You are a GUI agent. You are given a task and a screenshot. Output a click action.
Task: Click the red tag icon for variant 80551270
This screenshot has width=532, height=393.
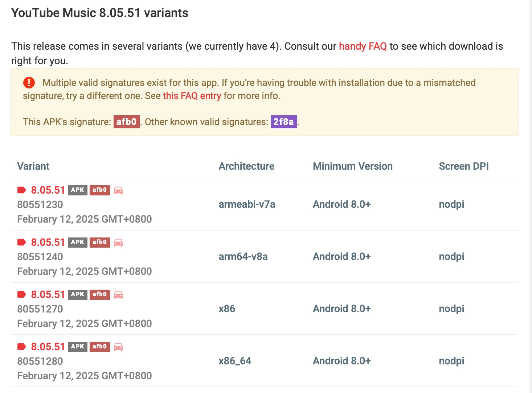[x=22, y=294]
